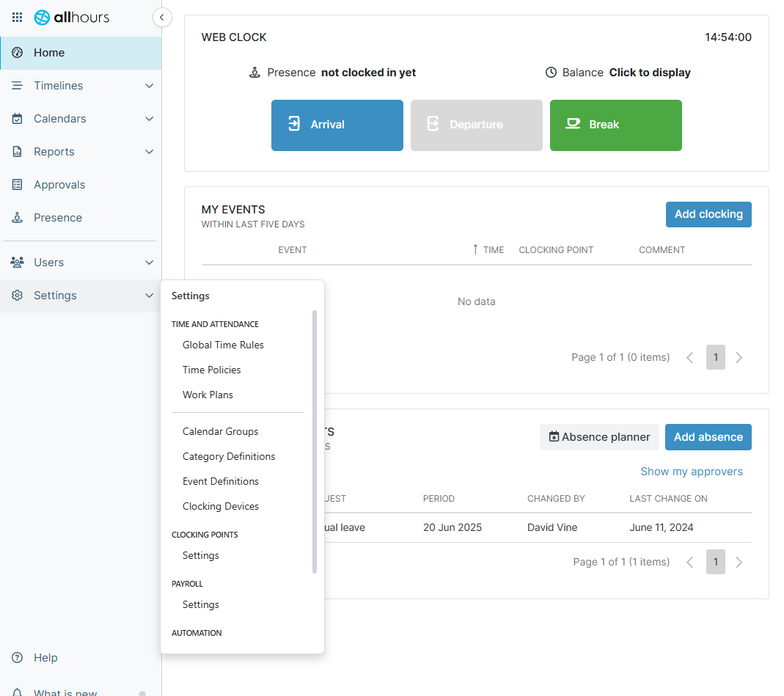Click the app launcher grid icon
The height and width of the screenshot is (696, 784).
[x=18, y=17]
